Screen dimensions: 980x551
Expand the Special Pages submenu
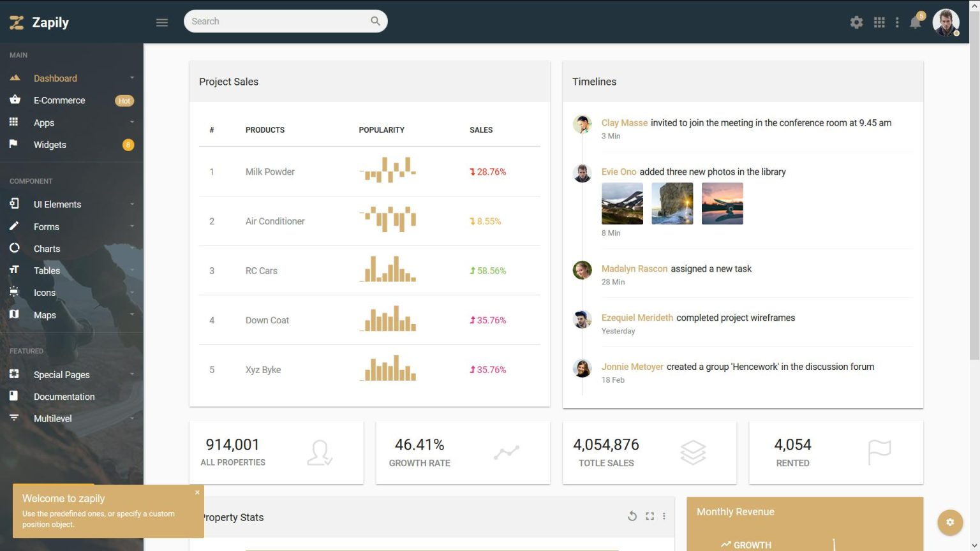tap(62, 374)
